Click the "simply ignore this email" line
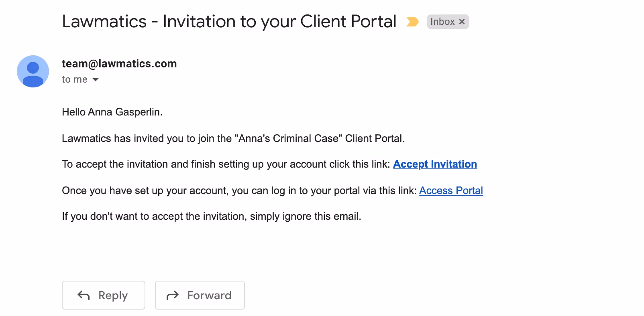Screen dimensions: 644x316 [212, 216]
